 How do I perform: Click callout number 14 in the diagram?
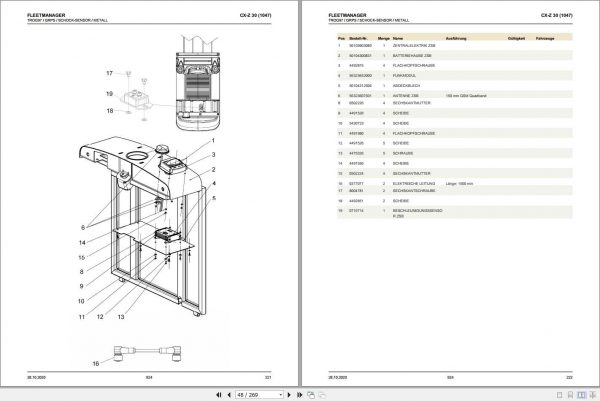tap(82, 242)
